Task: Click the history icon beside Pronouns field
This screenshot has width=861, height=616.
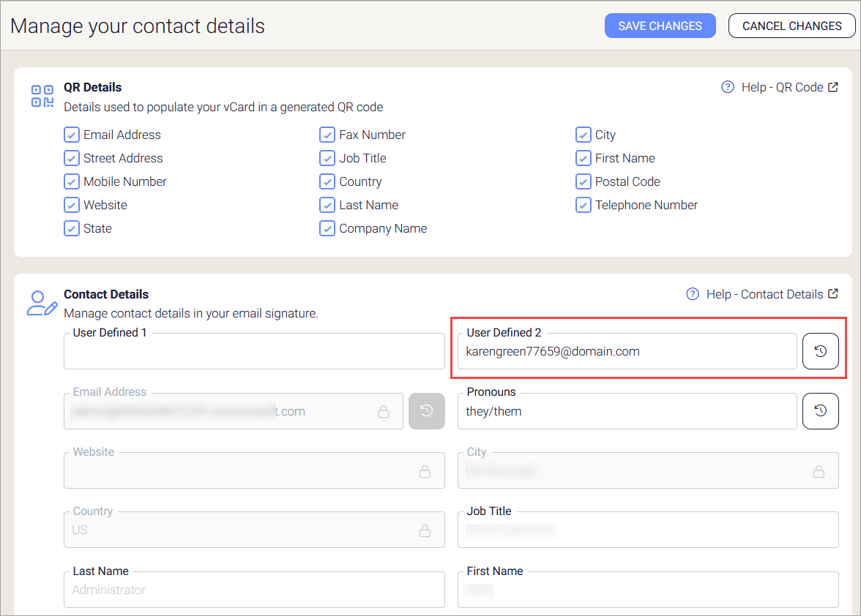Action: 821,411
